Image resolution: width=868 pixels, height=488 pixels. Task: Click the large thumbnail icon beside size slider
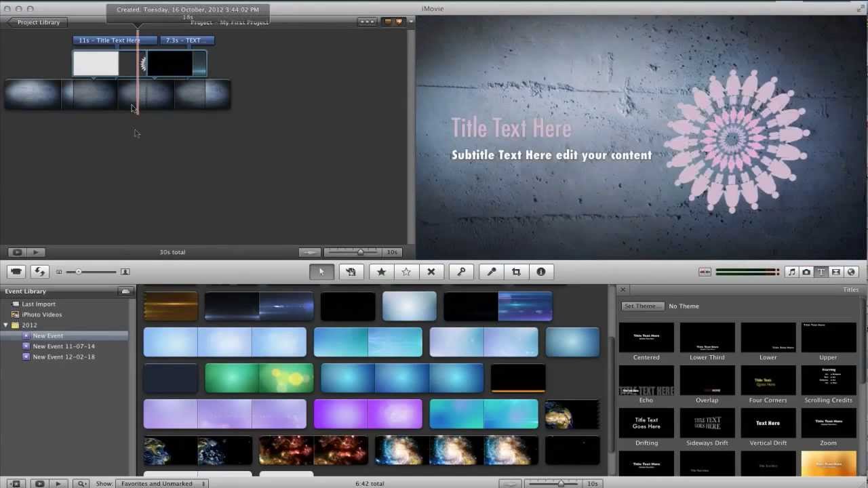[x=125, y=272]
